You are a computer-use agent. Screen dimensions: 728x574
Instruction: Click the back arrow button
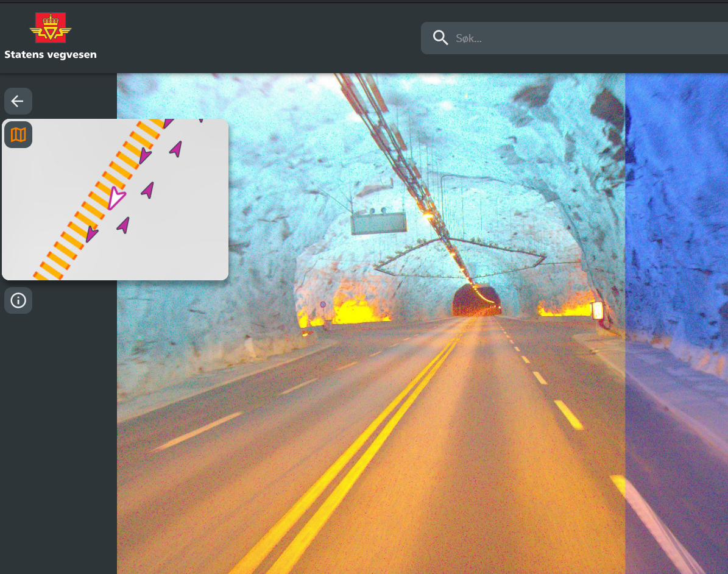(x=18, y=101)
